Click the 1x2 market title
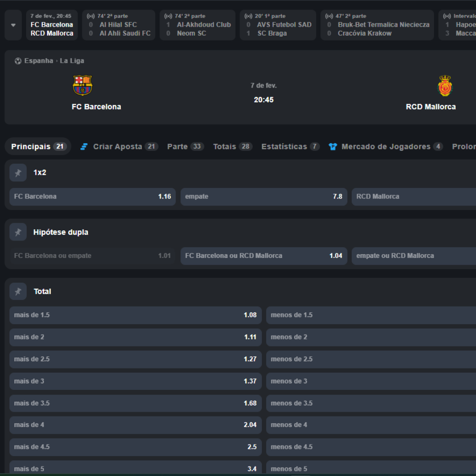This screenshot has width=476, height=476. [40, 173]
